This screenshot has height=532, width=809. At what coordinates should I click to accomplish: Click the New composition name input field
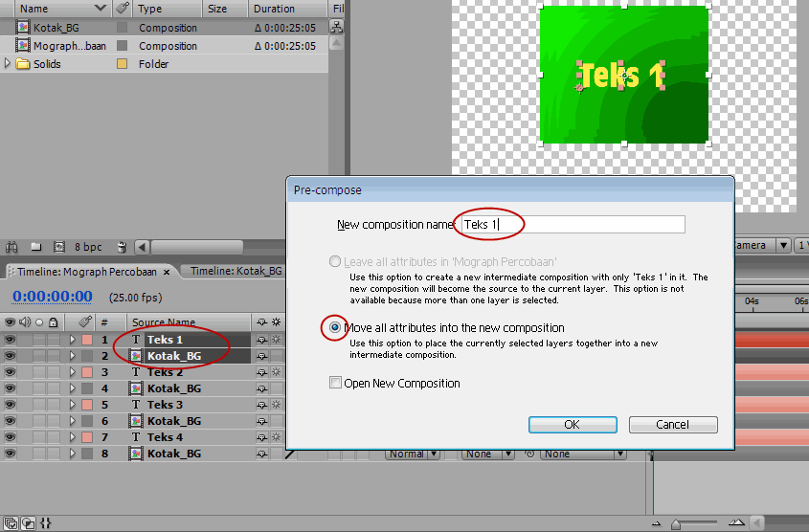tap(573, 224)
